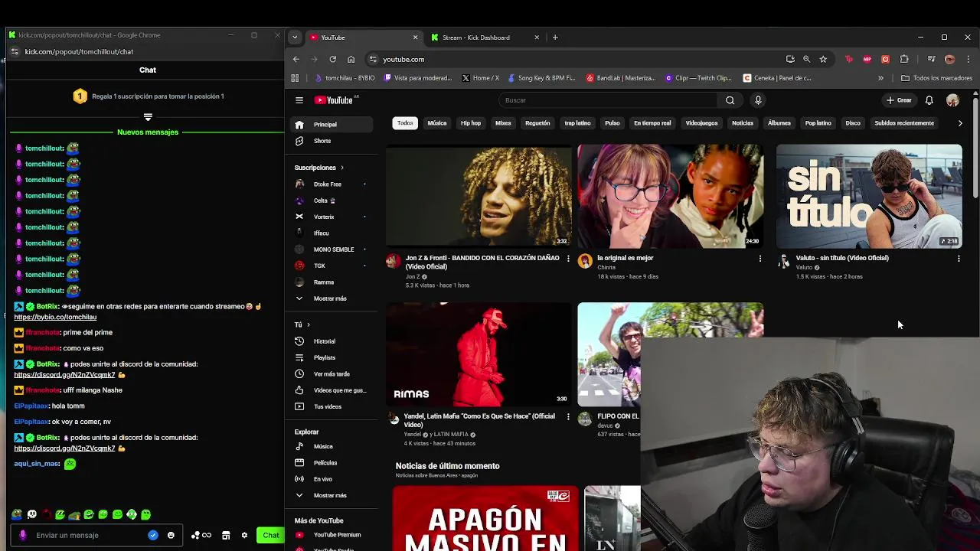Viewport: 980px width, 551px height.
Task: Click the Crear button
Action: (900, 100)
